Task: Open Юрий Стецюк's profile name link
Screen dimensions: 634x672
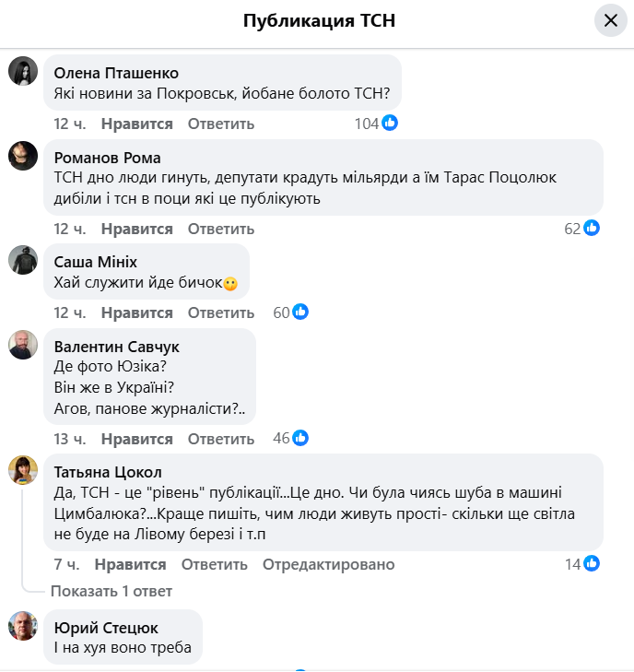Action: 106,628
